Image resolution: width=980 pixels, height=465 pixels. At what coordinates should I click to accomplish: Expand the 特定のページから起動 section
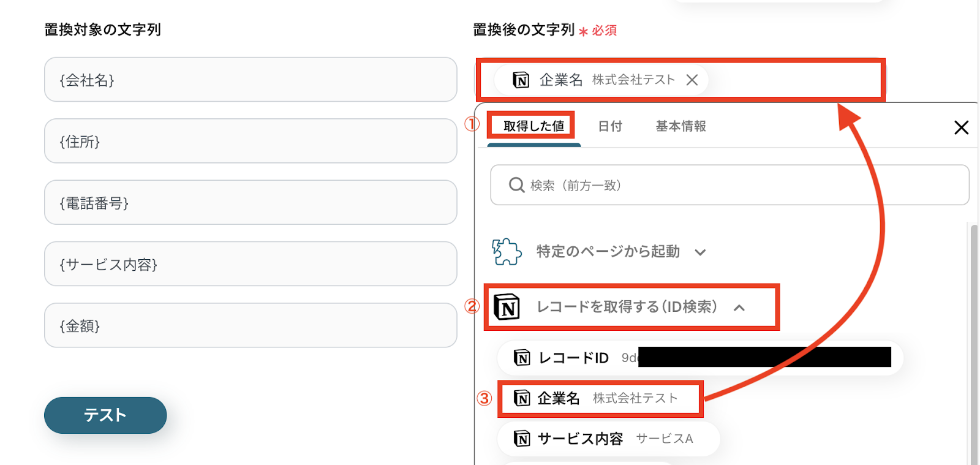tap(701, 252)
